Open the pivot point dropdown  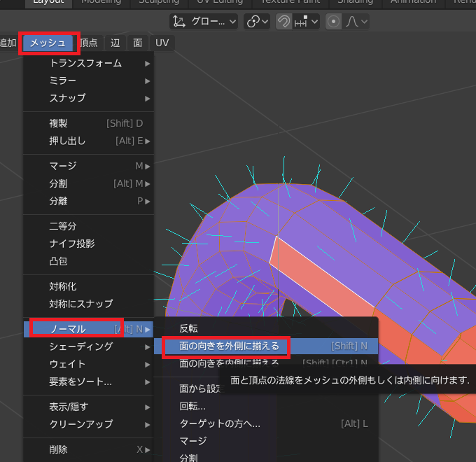257,22
